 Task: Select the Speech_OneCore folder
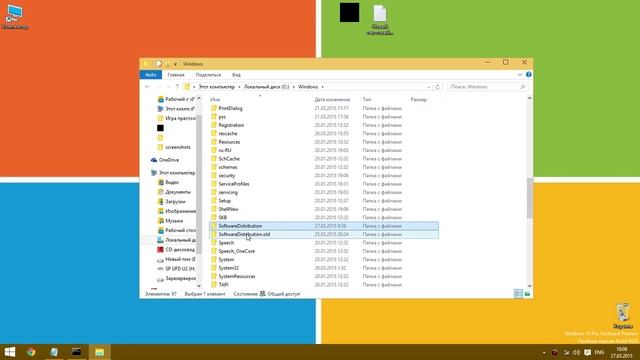(x=236, y=251)
